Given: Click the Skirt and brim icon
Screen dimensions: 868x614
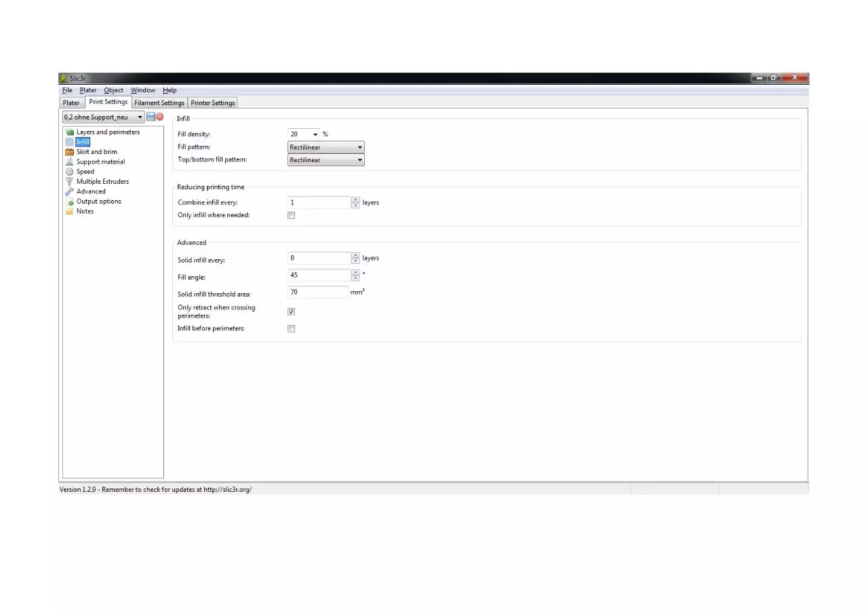Looking at the screenshot, I should [x=69, y=152].
